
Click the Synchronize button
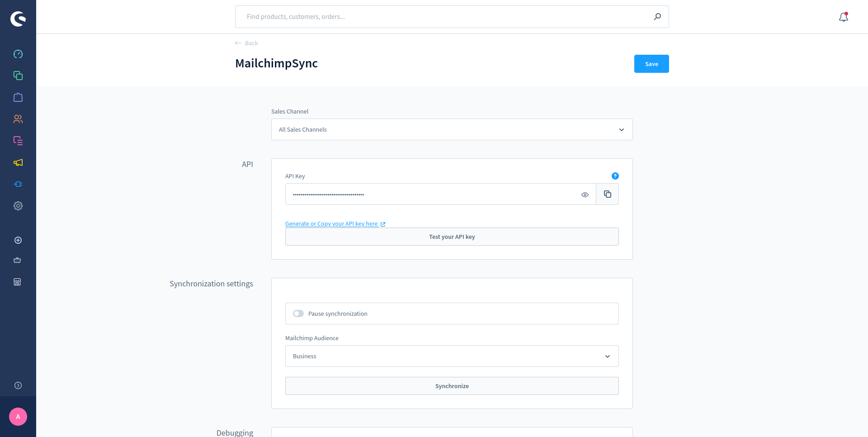452,386
